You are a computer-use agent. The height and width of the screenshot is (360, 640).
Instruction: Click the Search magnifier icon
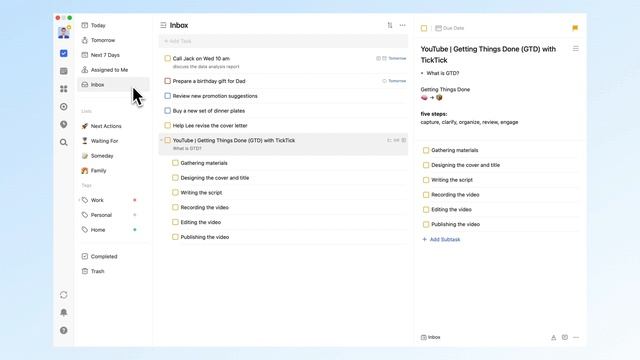64,142
